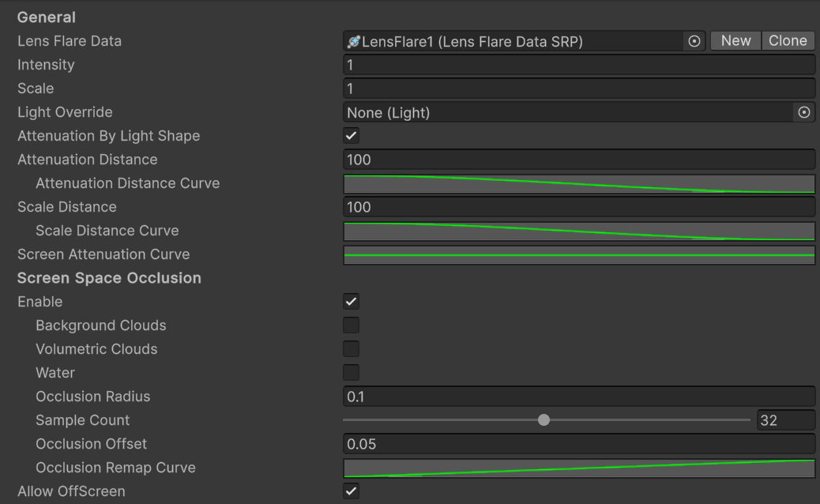Open the Attenuation Distance Curve editor
This screenshot has height=504, width=820.
578,183
